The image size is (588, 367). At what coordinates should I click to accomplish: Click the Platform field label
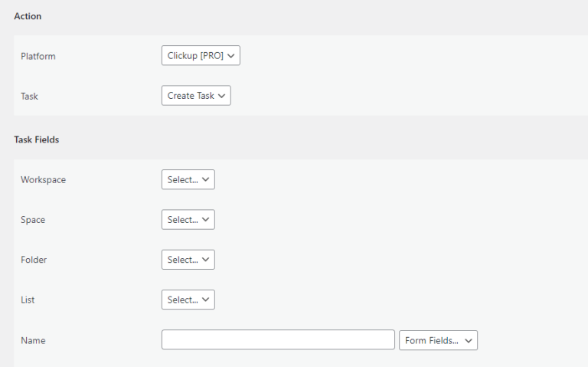38,56
